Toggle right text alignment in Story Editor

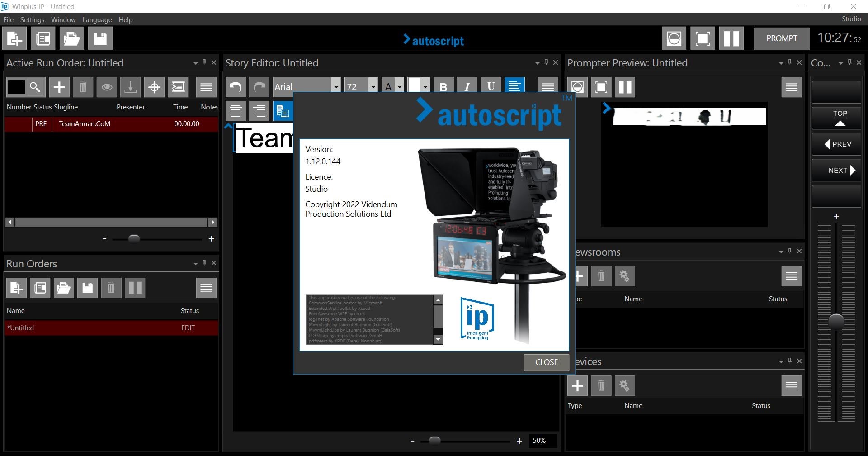click(x=259, y=111)
